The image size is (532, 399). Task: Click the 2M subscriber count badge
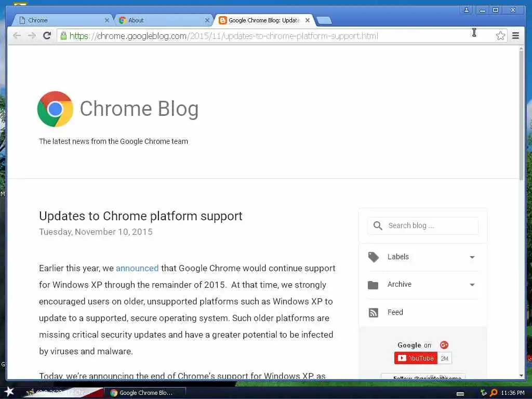click(445, 358)
